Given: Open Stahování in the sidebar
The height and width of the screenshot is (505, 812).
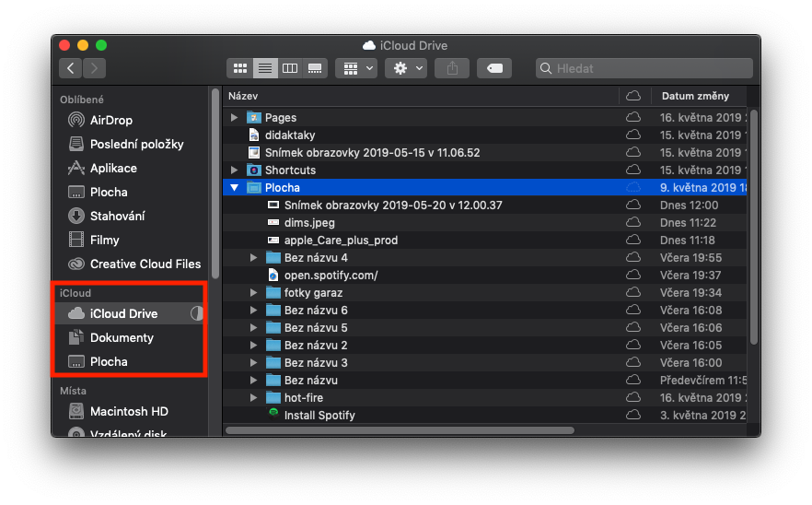Looking at the screenshot, I should (x=107, y=216).
